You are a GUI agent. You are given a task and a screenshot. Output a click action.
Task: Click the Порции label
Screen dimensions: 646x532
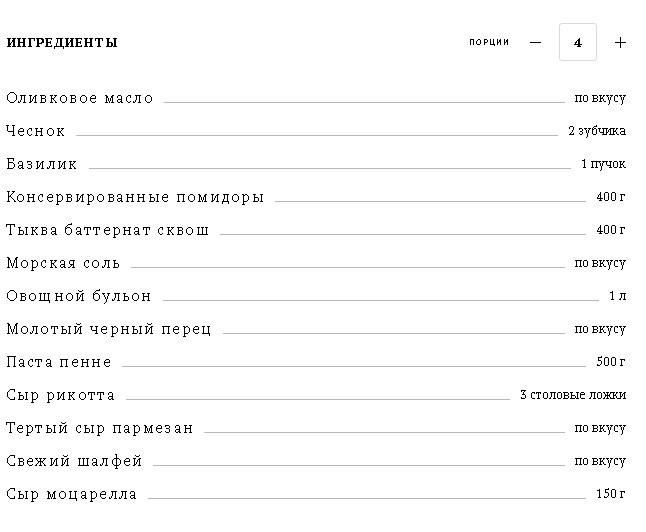point(489,42)
